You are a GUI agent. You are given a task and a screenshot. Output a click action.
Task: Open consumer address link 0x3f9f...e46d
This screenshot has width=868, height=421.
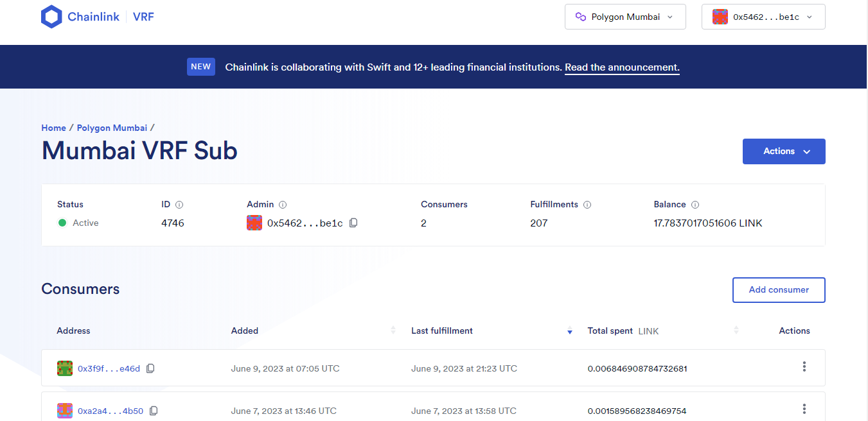(109, 368)
